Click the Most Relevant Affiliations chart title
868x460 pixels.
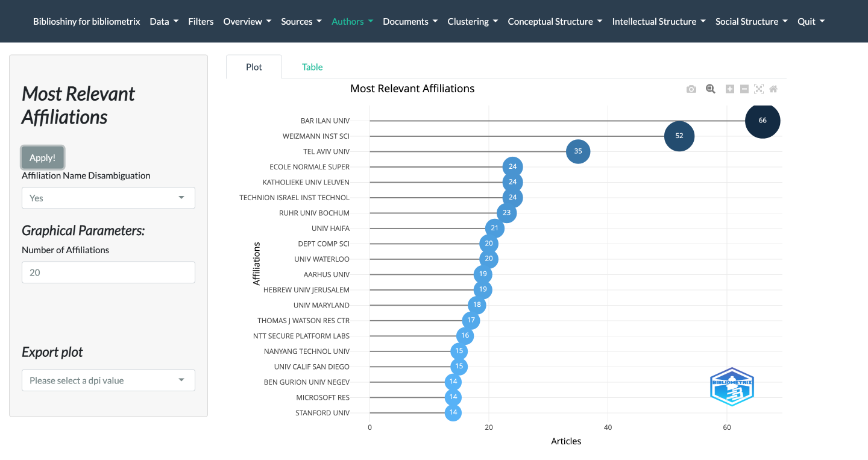pos(412,89)
